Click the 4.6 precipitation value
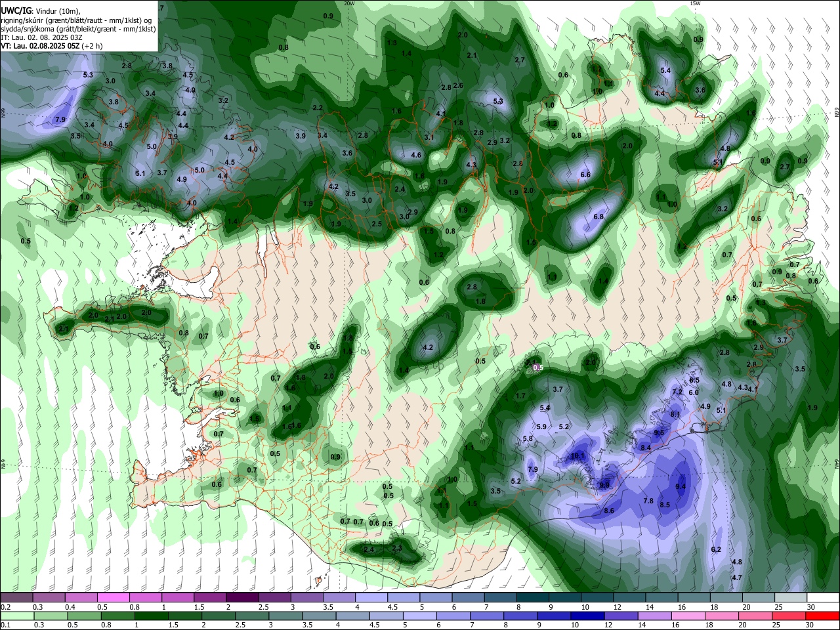This screenshot has height=630, width=840. point(416,155)
